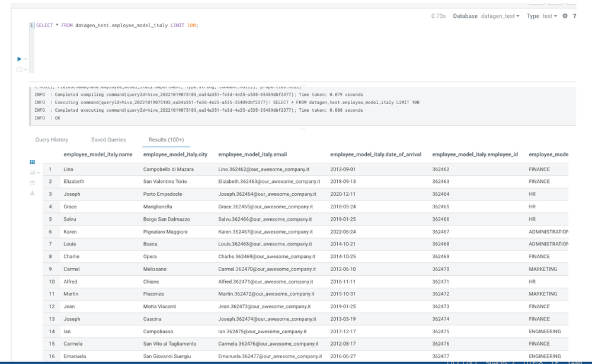This screenshot has width=592, height=364.
Task: Sort by employee_model_italy.name column header
Action: pyautogui.click(x=98, y=154)
